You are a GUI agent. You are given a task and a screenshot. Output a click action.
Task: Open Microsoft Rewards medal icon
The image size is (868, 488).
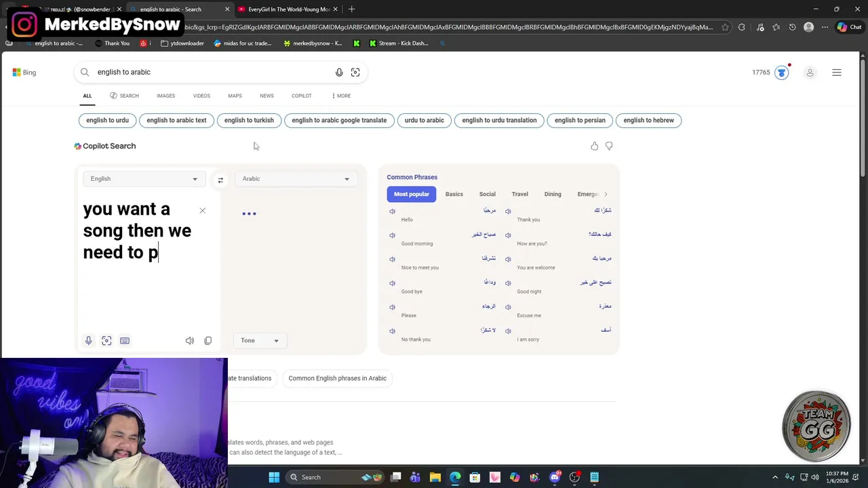(x=782, y=73)
